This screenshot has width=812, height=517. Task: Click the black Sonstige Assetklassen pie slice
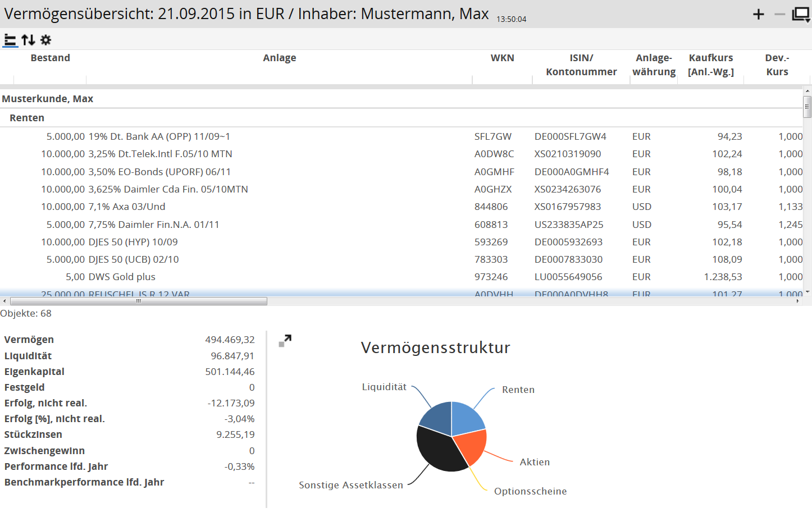tap(438, 449)
